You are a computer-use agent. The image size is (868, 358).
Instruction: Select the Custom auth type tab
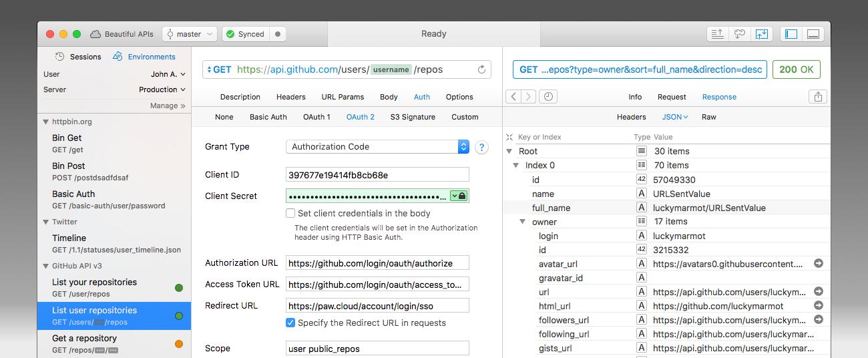tap(465, 117)
